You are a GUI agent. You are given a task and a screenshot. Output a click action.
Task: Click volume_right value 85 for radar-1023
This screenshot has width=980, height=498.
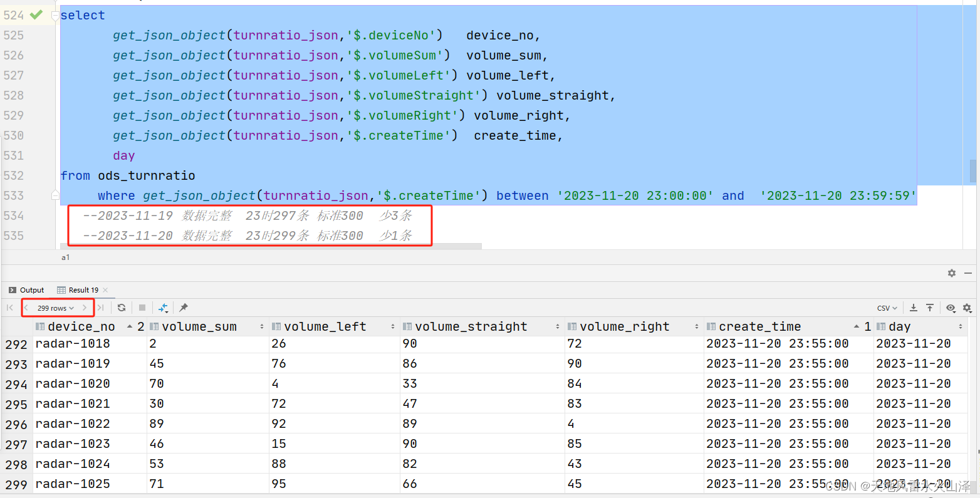click(x=634, y=444)
